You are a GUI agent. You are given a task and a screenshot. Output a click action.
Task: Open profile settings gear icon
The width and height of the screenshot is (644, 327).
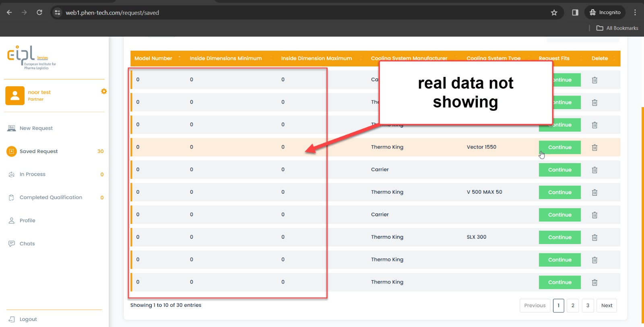tap(104, 91)
